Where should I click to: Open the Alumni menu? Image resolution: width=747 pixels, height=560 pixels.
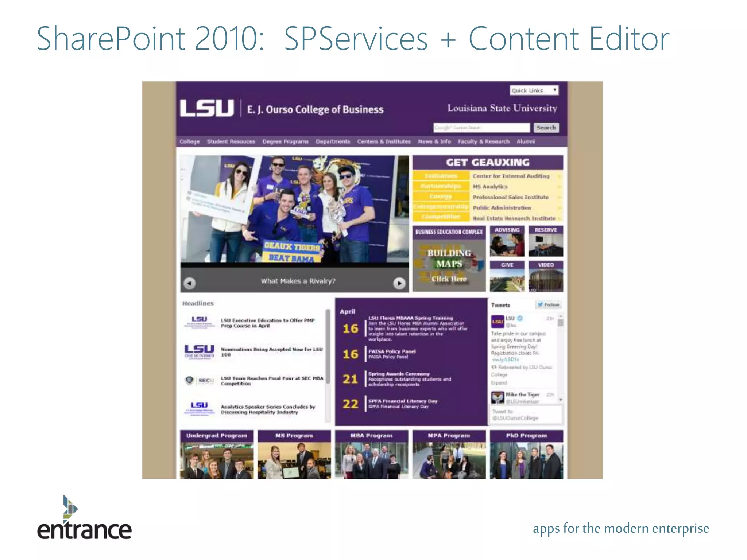(x=526, y=141)
